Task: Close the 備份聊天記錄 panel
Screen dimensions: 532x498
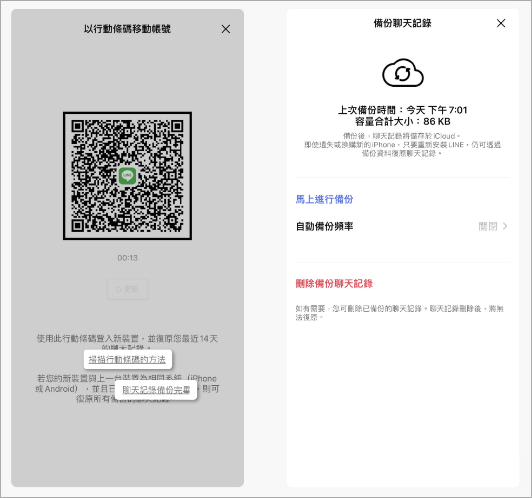Action: pyautogui.click(x=501, y=23)
